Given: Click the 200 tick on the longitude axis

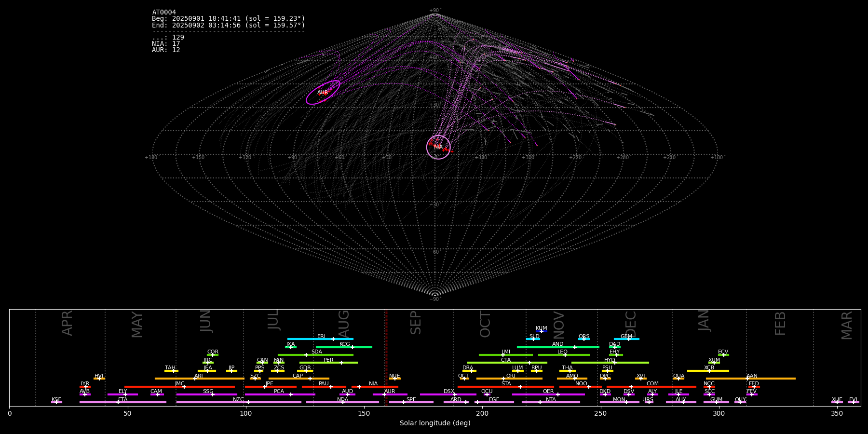Looking at the screenshot, I should (482, 413).
